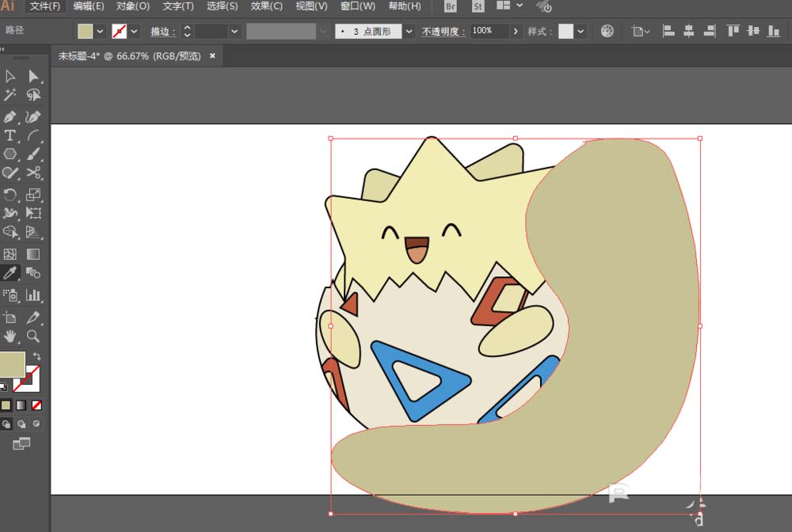The height and width of the screenshot is (532, 792).
Task: Enable Draw Behind mode
Action: point(21,424)
